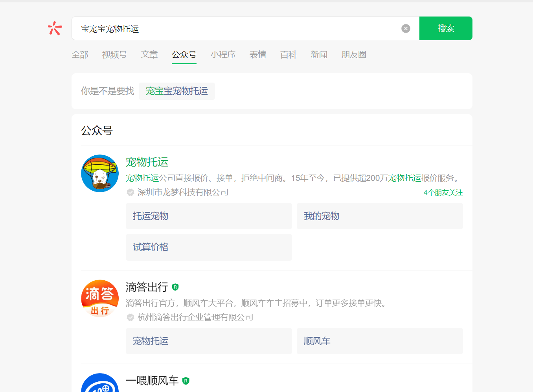Screen dimensions: 533x392
Task: Click the 杭州滴答出行企业管理有限公司 company name
Action: (x=195, y=317)
